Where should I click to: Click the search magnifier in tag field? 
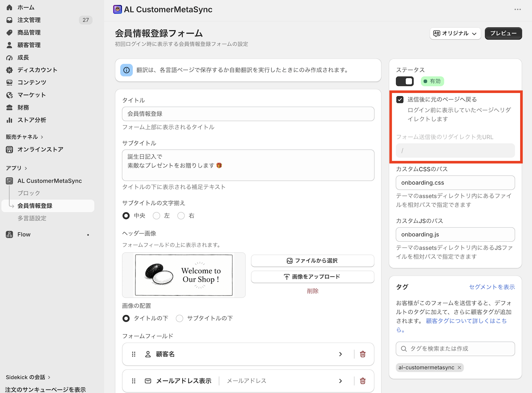pyautogui.click(x=404, y=349)
